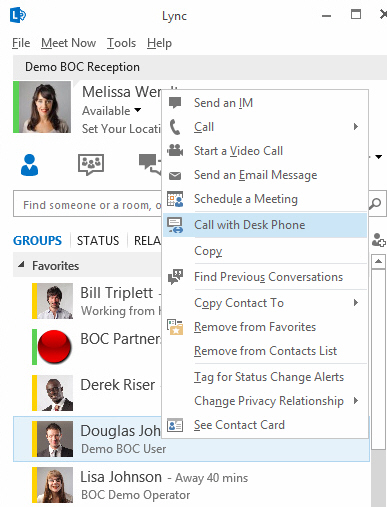Open the Contacts view person icon
This screenshot has width=387, height=507.
[29, 165]
